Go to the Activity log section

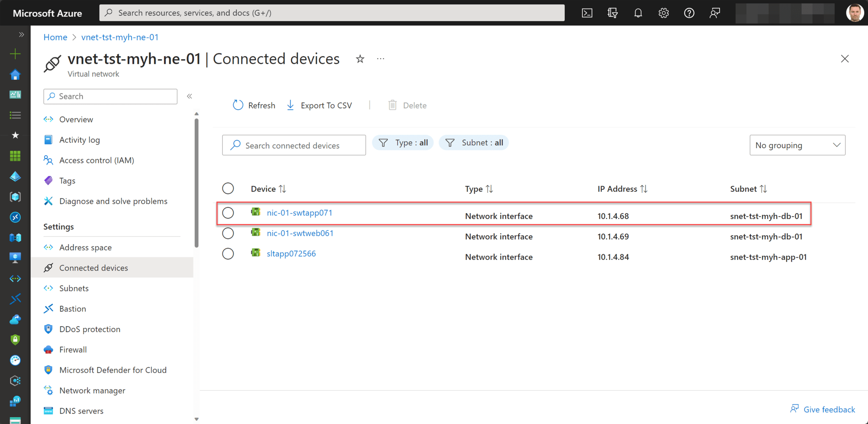pyautogui.click(x=80, y=139)
